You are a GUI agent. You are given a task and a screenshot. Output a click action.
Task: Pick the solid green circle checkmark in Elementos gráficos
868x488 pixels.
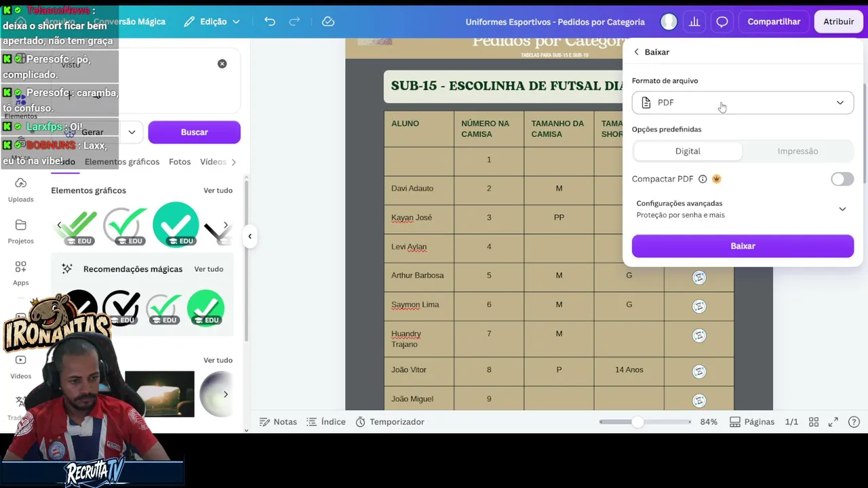coord(176,225)
